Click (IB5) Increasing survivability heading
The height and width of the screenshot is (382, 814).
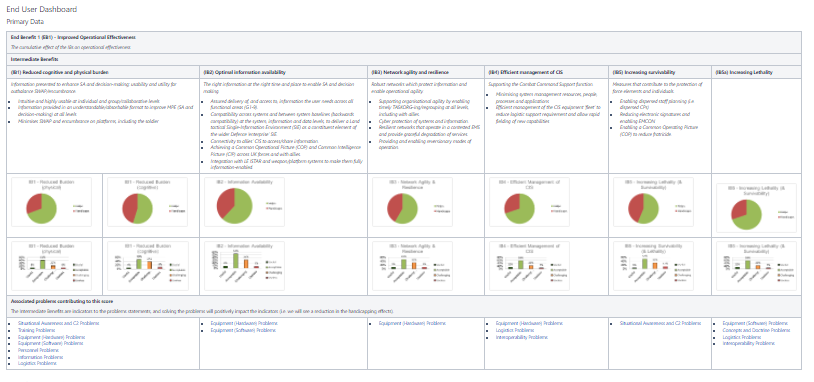643,72
